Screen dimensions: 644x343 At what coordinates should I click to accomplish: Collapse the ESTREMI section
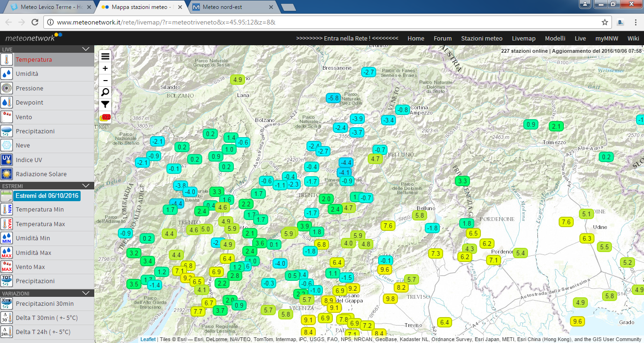[x=86, y=186]
